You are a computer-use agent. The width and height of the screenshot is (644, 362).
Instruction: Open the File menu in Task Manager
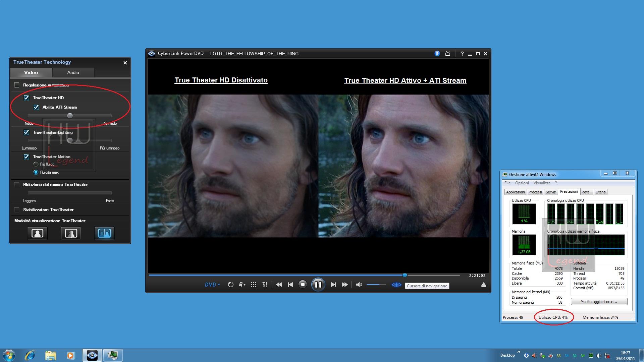(x=507, y=183)
